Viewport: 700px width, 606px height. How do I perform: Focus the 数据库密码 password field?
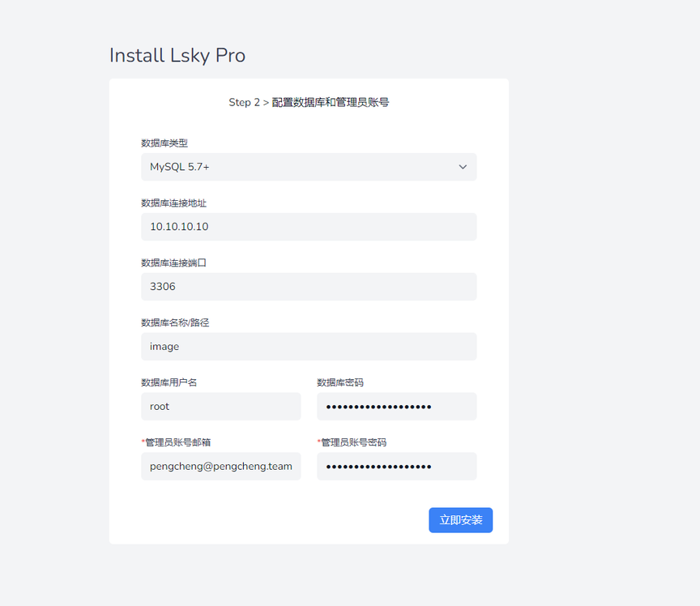pos(397,407)
